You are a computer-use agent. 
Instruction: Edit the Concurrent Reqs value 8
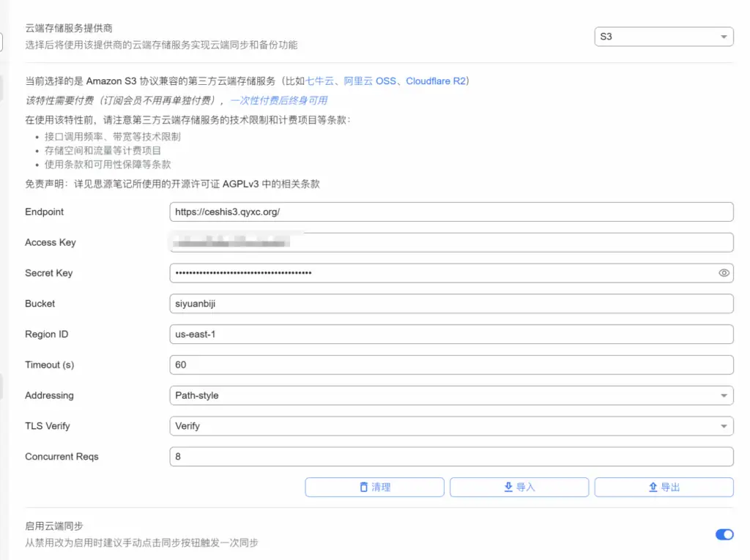pos(451,456)
